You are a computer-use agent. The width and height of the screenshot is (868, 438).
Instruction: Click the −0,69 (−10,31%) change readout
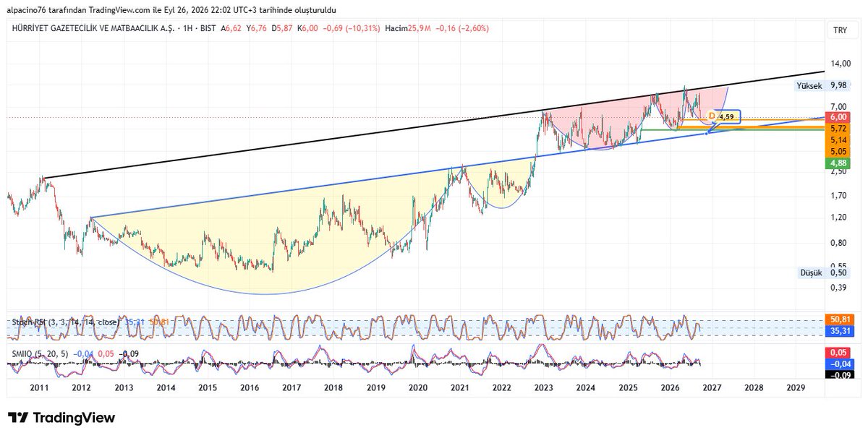352,28
